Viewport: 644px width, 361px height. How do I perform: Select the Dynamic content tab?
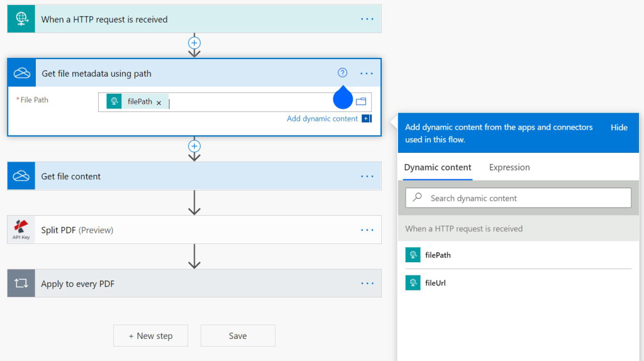coord(438,167)
